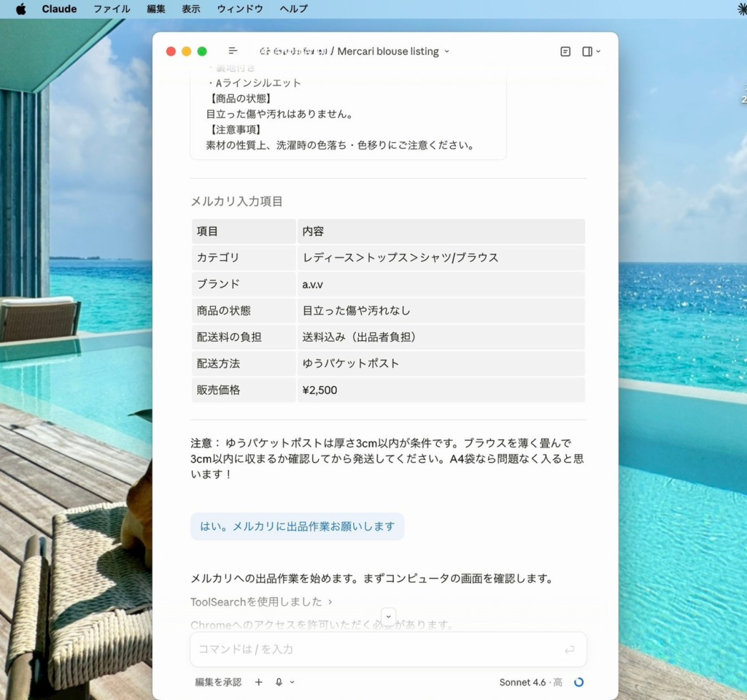Click the plus attachment icon below the input

[x=259, y=682]
